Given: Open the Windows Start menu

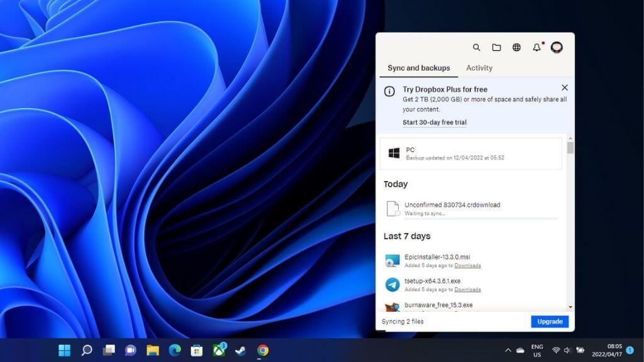Looking at the screenshot, I should (x=65, y=350).
